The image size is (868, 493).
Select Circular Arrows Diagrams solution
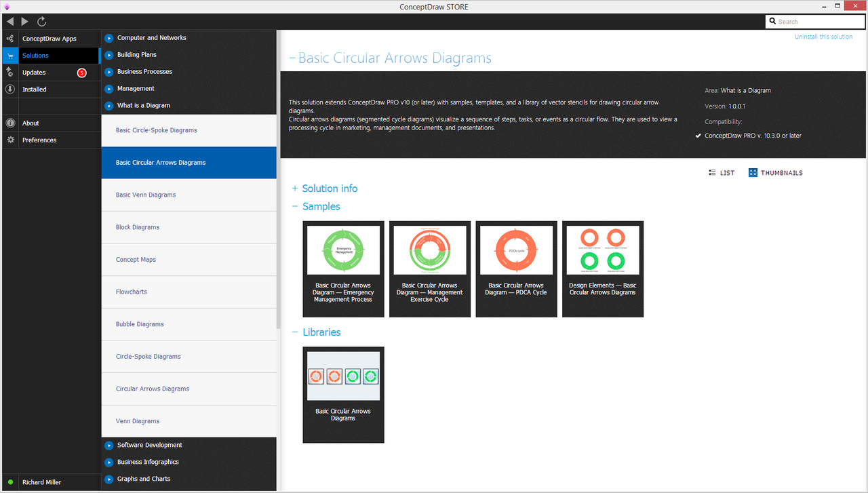189,389
